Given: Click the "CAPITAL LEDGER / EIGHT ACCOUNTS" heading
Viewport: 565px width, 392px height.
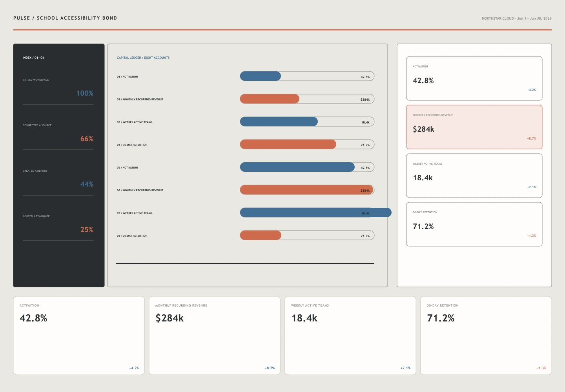Looking at the screenshot, I should tap(143, 58).
